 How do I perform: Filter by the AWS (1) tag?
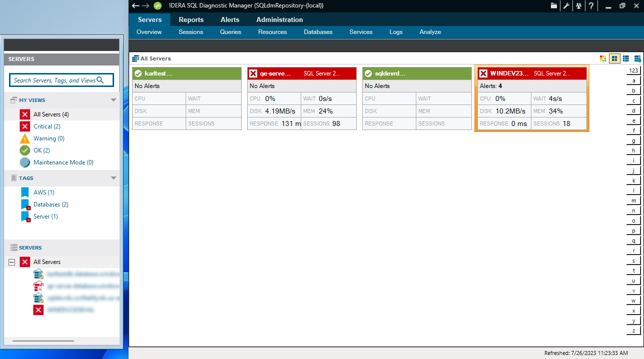tap(44, 192)
